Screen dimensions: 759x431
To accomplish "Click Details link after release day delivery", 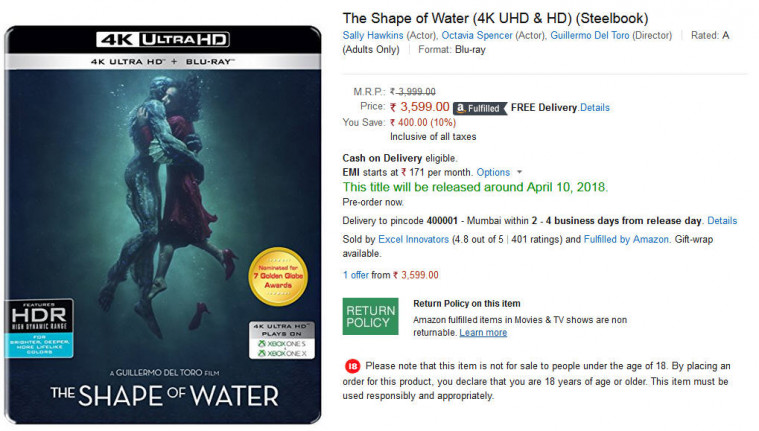I will [721, 220].
